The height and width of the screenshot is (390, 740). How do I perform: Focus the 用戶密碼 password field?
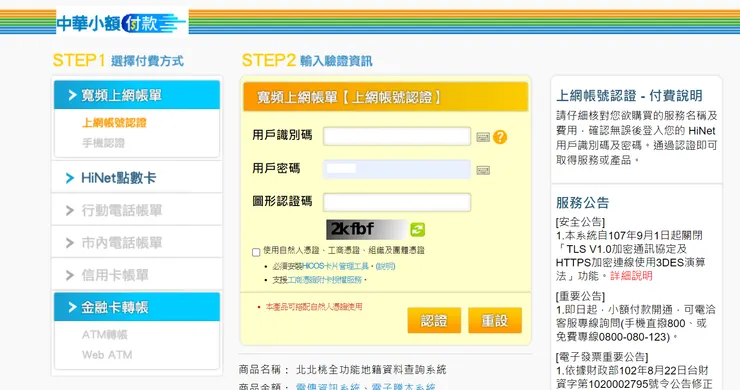(397, 170)
